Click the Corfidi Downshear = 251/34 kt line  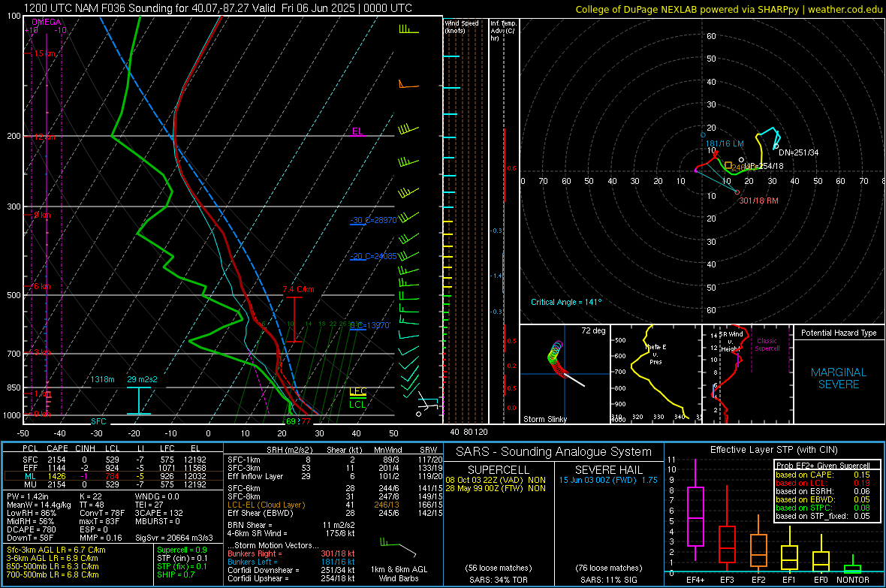[x=291, y=571]
